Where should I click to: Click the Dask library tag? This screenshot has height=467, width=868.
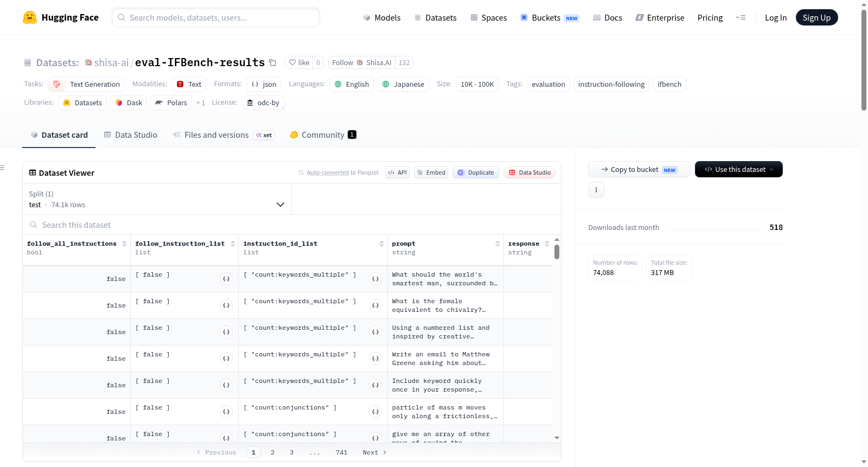coord(129,103)
